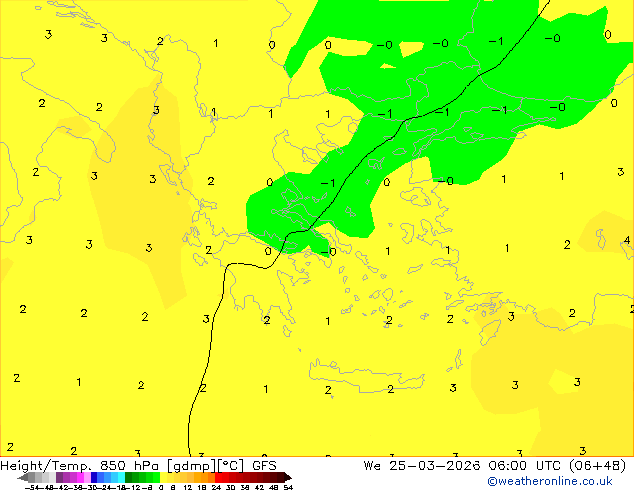Select the bright magenta legend swatch
Image resolution: width=634 pixels, height=490 pixels.
[x=80, y=477]
